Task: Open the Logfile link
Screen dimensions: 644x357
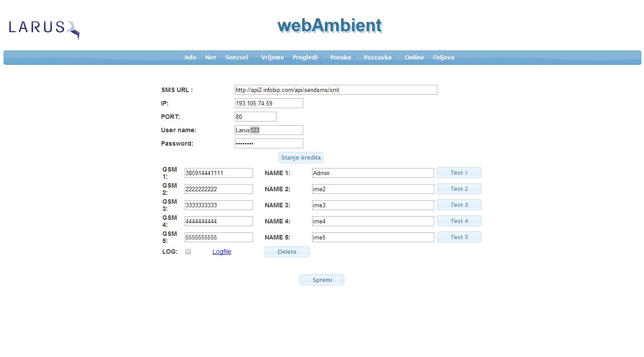Action: tap(222, 252)
